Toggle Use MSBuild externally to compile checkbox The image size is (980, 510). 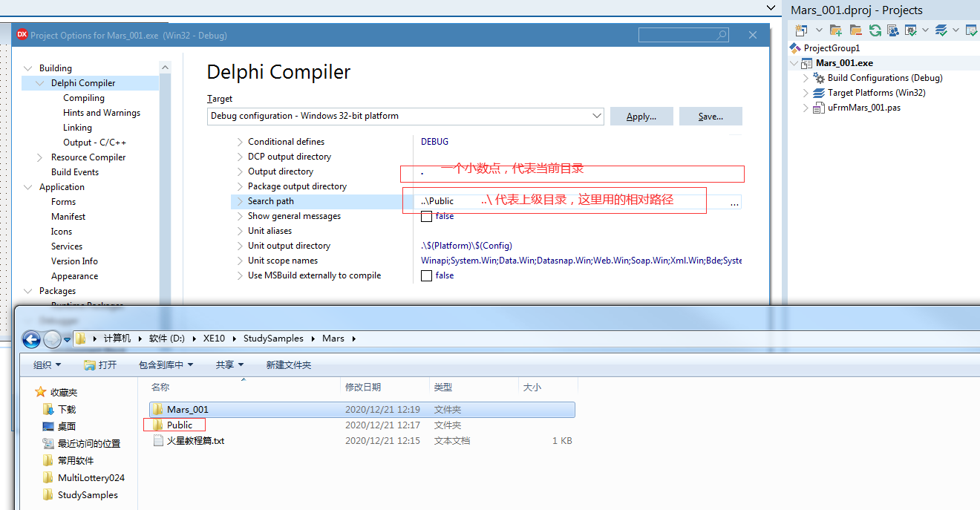click(426, 275)
